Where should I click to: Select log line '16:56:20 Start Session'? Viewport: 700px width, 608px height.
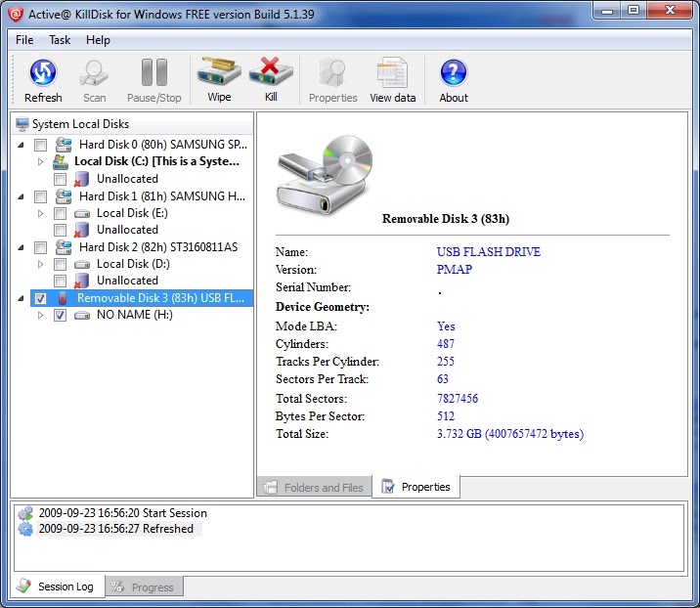123,513
